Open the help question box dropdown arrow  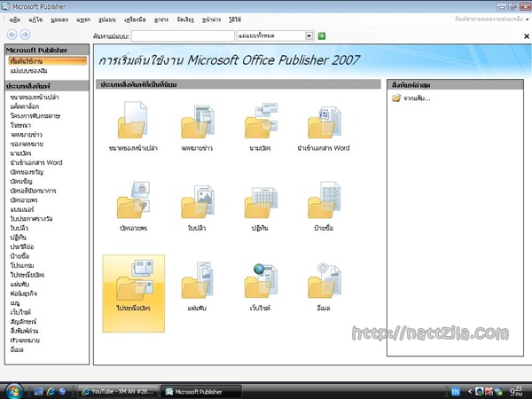(527, 20)
